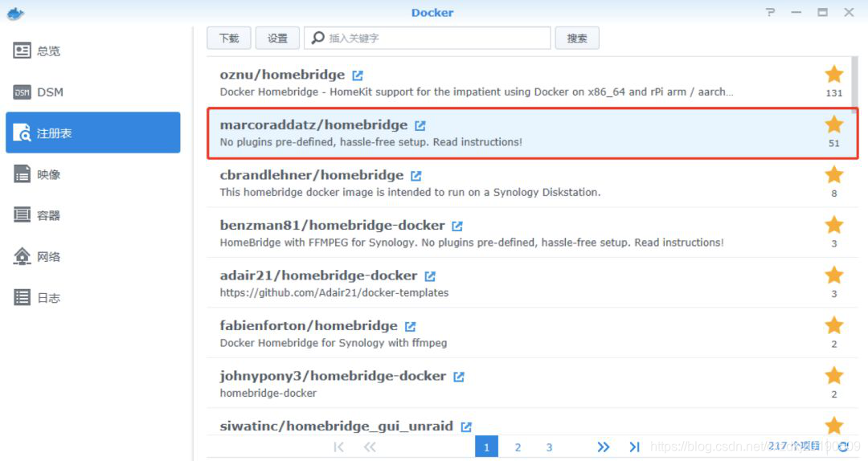Go back several pages with double-left arrow
868x461 pixels.
click(370, 447)
